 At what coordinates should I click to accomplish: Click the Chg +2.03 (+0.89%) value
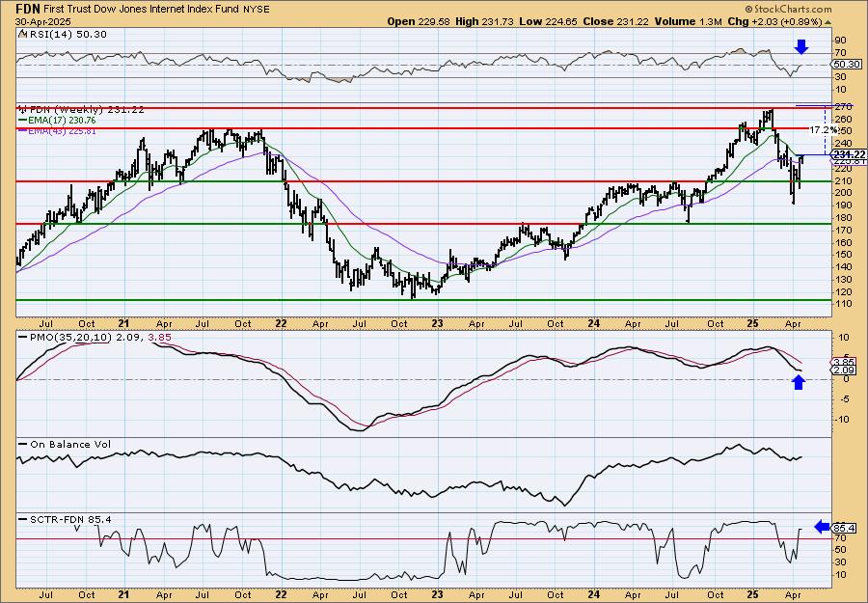(x=775, y=21)
